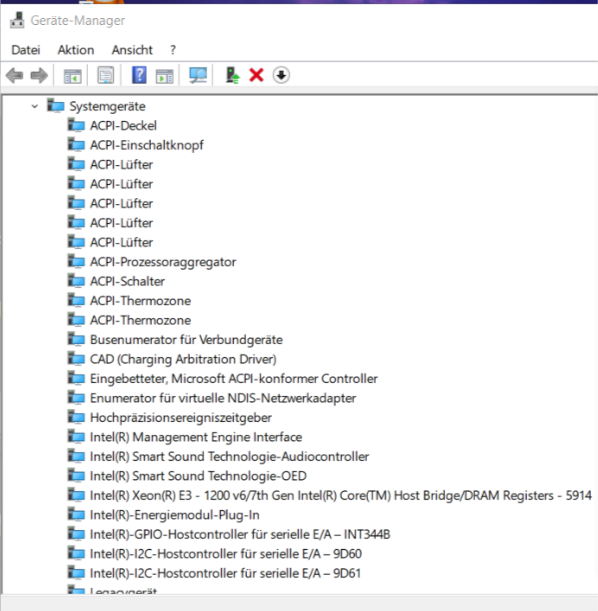Click the icon beside Enumerator für virtuelle NDIS-Netzwerkadapter
This screenshot has width=598, height=611.
pyautogui.click(x=76, y=398)
